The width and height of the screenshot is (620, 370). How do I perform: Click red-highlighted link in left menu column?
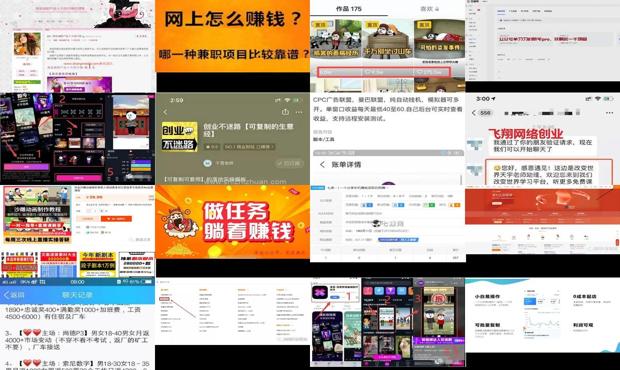[165, 299]
